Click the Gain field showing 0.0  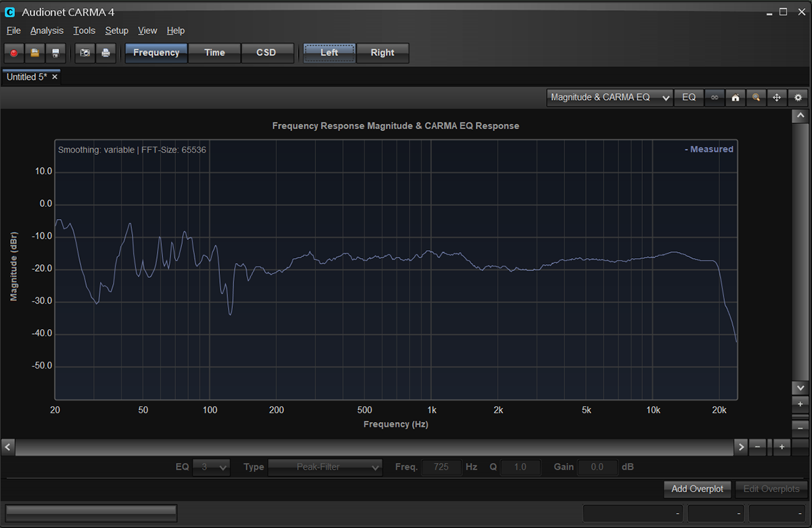click(x=597, y=466)
